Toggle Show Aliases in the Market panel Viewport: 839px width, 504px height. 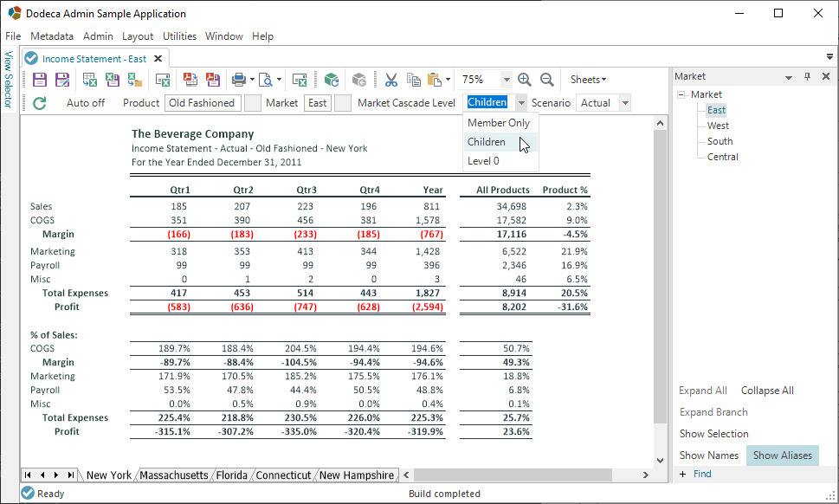(x=782, y=456)
